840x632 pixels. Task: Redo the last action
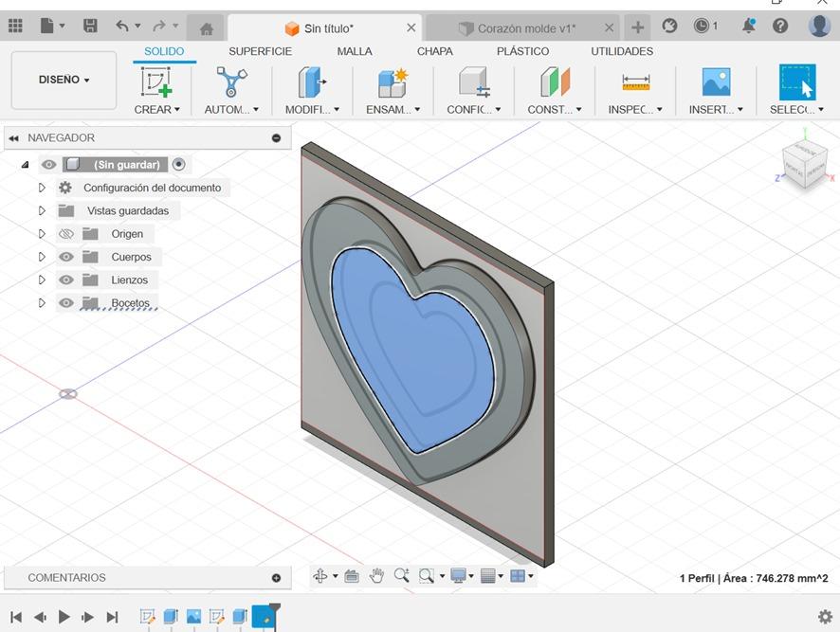[x=159, y=26]
